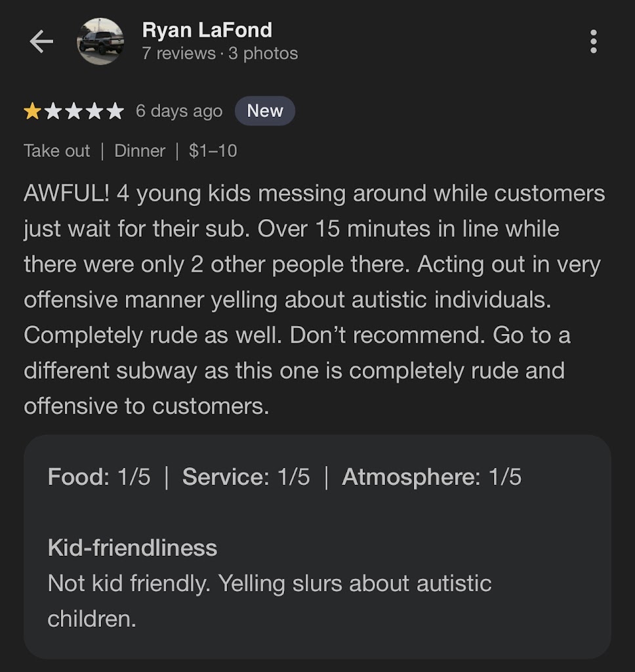Click the first gold star
The width and height of the screenshot is (635, 672).
[x=32, y=112]
